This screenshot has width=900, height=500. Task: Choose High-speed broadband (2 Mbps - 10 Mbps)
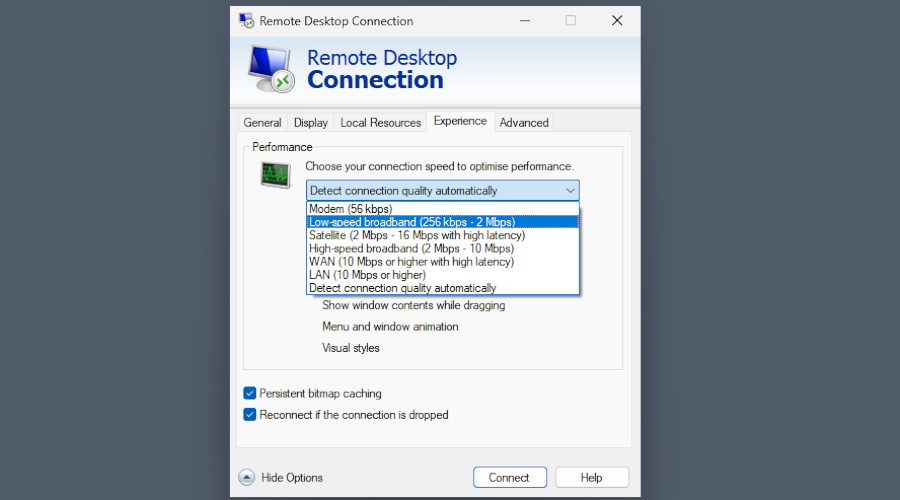[x=443, y=249]
